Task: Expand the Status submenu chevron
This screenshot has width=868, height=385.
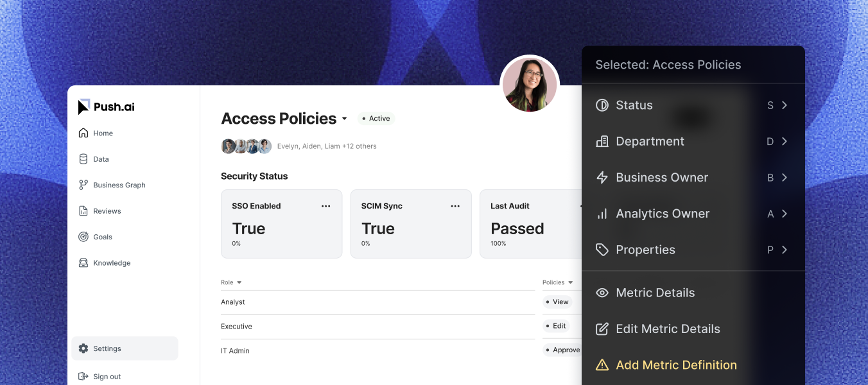Action: [x=785, y=105]
